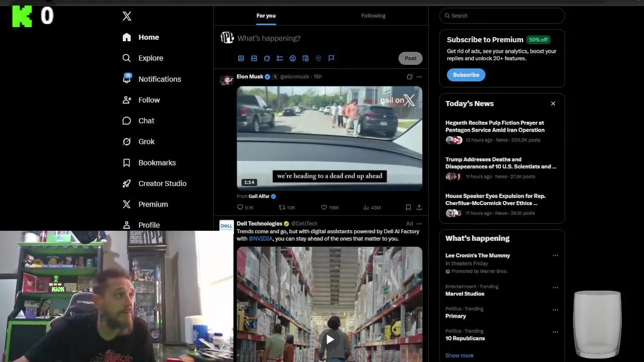Image resolution: width=644 pixels, height=362 pixels.
Task: Schedule the post via calendar icon
Action: 305,58
